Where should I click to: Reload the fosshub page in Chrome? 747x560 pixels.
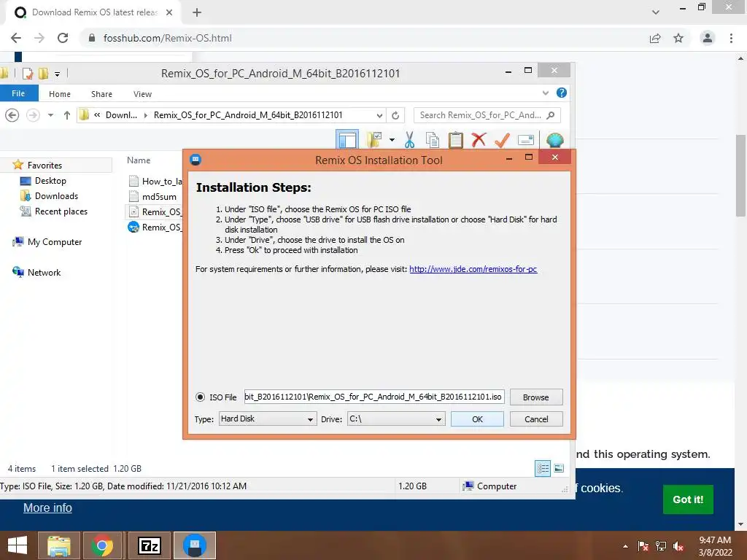(x=63, y=38)
